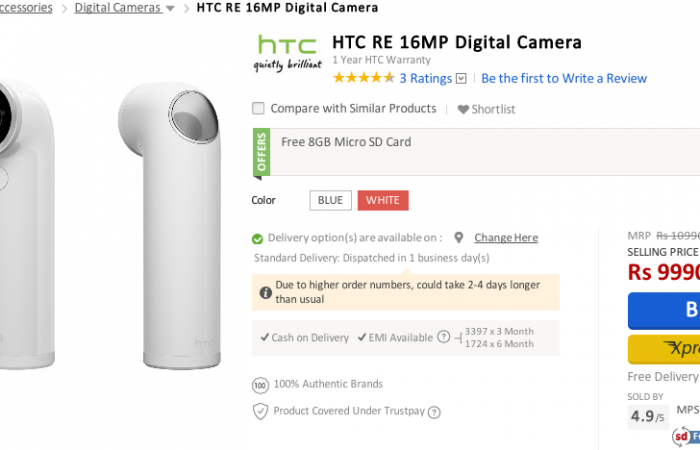The image size is (700, 450).
Task: Click the blue Buy button
Action: pos(664,310)
